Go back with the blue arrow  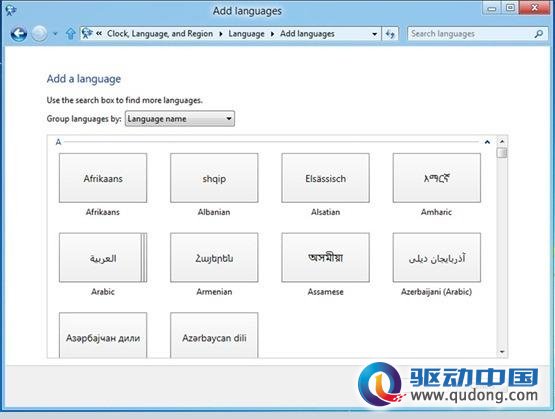coord(18,34)
